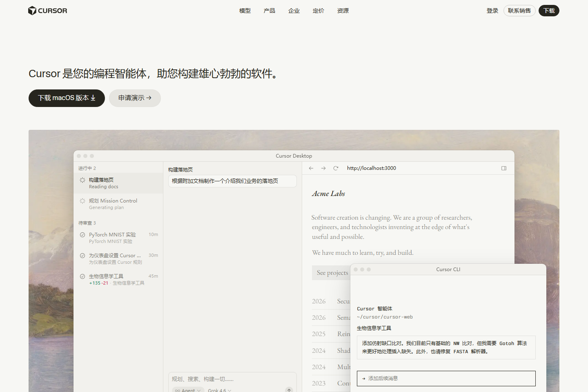Screen dimensions: 588x392
Task: Click the 生物信息学工具 heading in Cursor CLI
Action: 374,328
